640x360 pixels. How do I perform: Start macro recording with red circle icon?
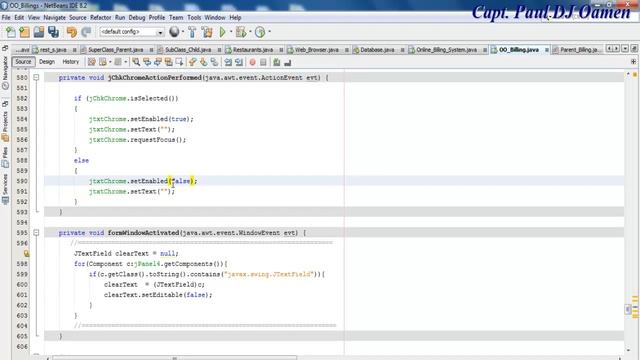pos(253,62)
